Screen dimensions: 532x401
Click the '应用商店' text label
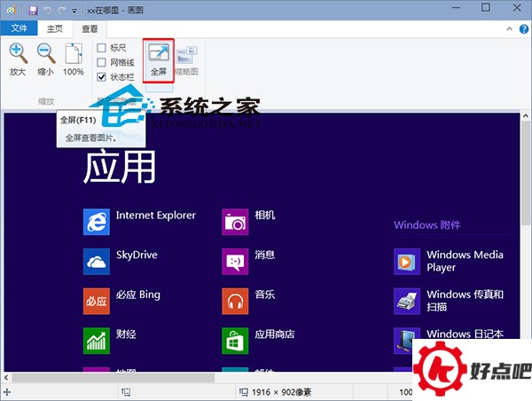click(275, 334)
